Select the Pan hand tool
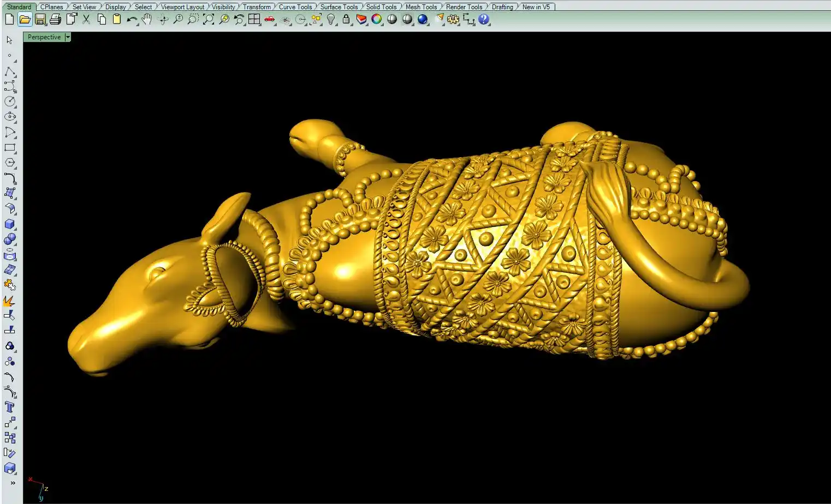The width and height of the screenshot is (831, 504). click(x=147, y=20)
